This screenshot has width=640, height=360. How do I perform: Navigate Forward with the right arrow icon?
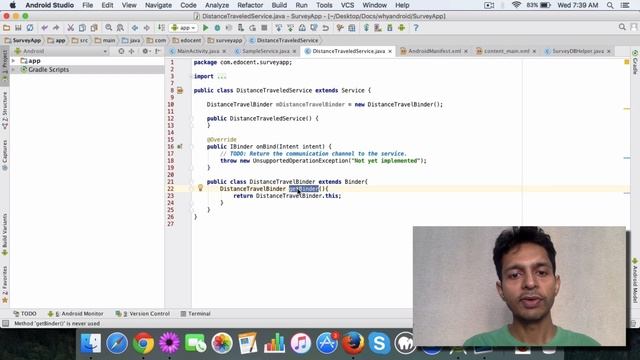(146, 28)
